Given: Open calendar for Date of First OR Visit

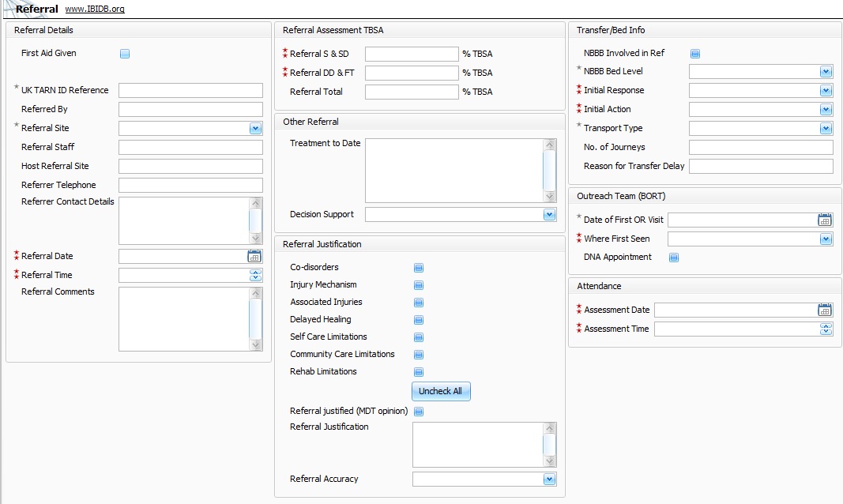Looking at the screenshot, I should [825, 220].
